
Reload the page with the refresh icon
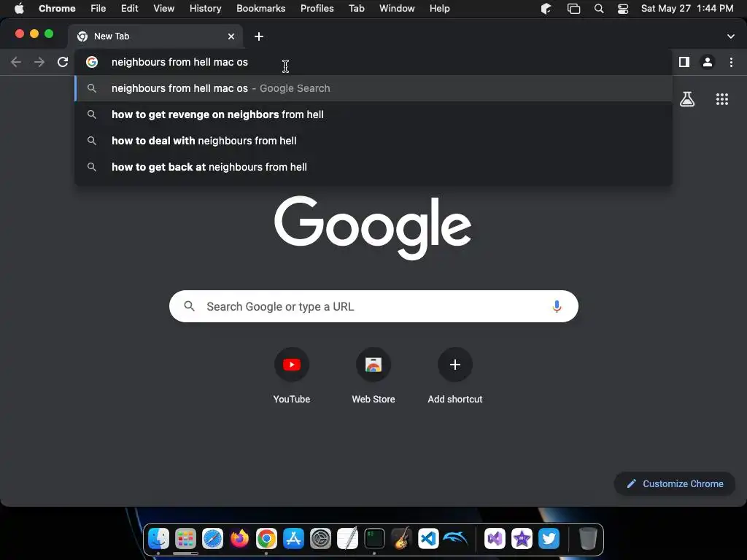(x=63, y=62)
